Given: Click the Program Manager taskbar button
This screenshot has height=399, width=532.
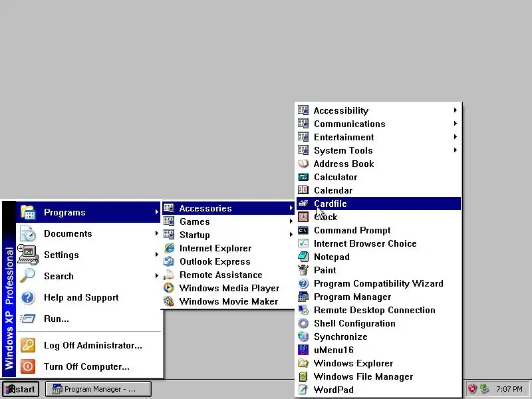Looking at the screenshot, I should point(98,389).
